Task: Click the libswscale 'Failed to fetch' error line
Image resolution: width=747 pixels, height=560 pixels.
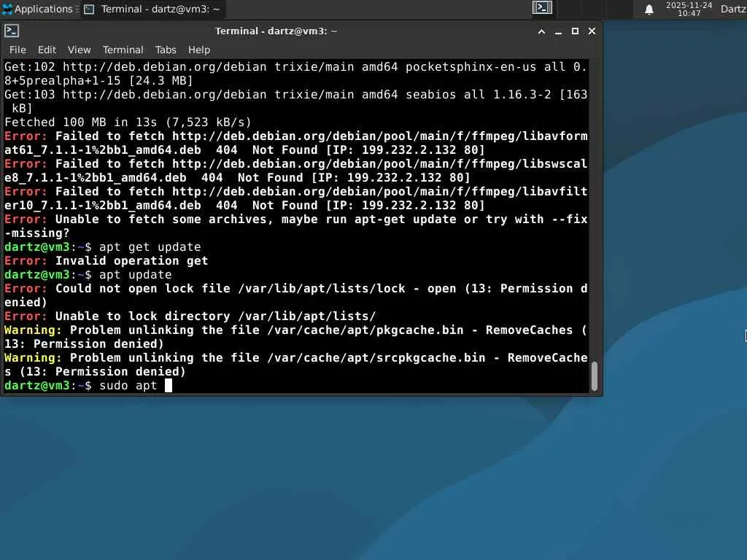Action: coord(296,171)
